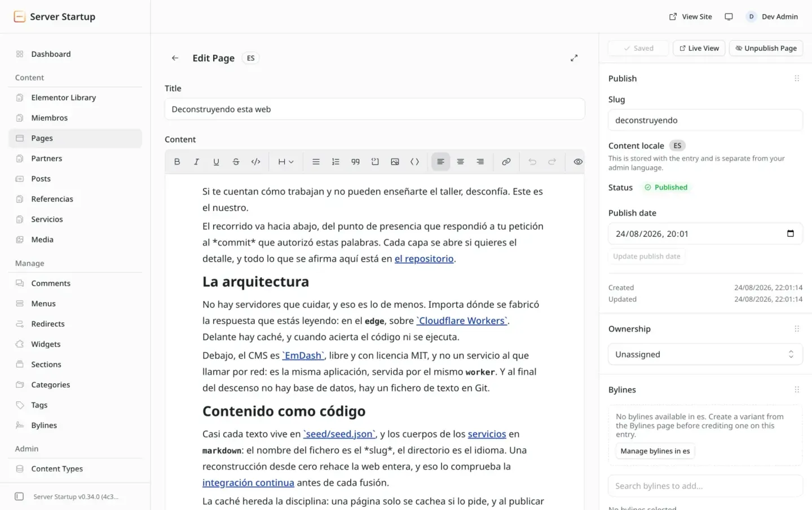The image size is (812, 510).
Task: Insert an image into content
Action: [395, 162]
